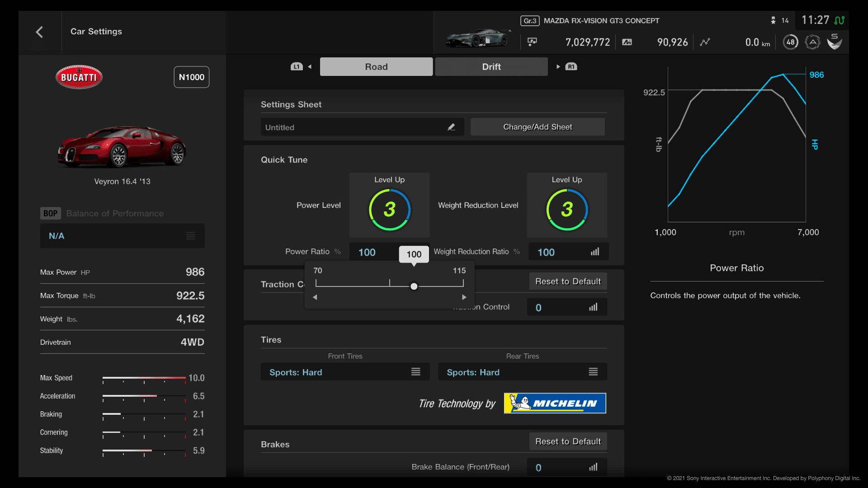Click Change/Add Sheet button
868x488 pixels.
(538, 127)
